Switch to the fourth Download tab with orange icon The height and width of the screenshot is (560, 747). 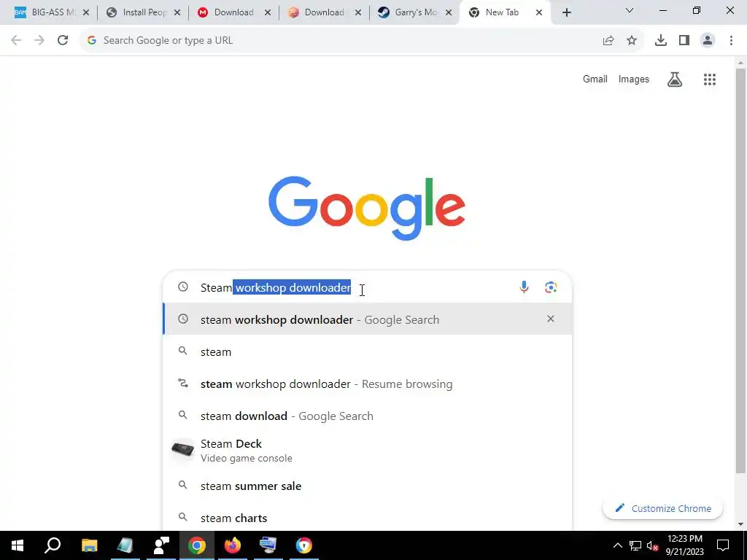tap(325, 13)
